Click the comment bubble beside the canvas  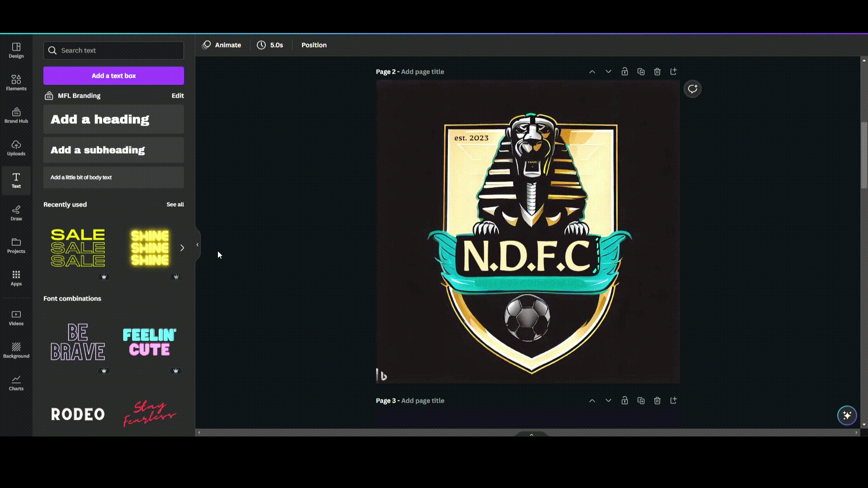coord(693,89)
